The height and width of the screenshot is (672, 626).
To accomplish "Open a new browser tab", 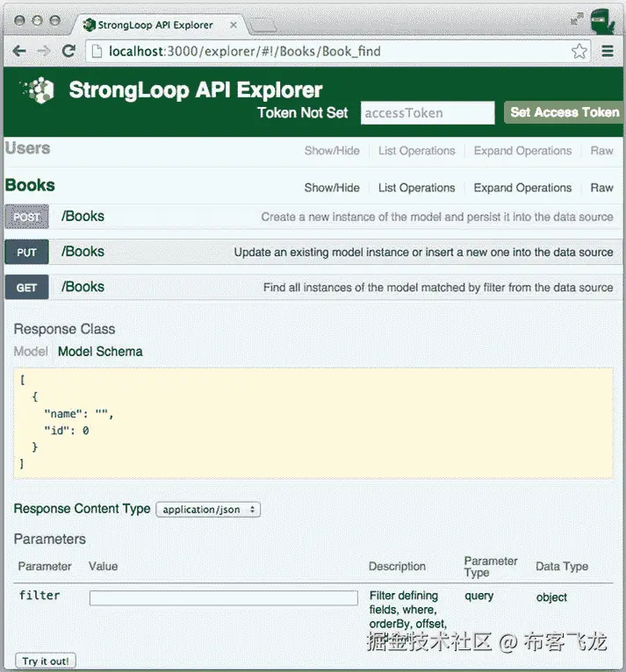I will [263, 25].
